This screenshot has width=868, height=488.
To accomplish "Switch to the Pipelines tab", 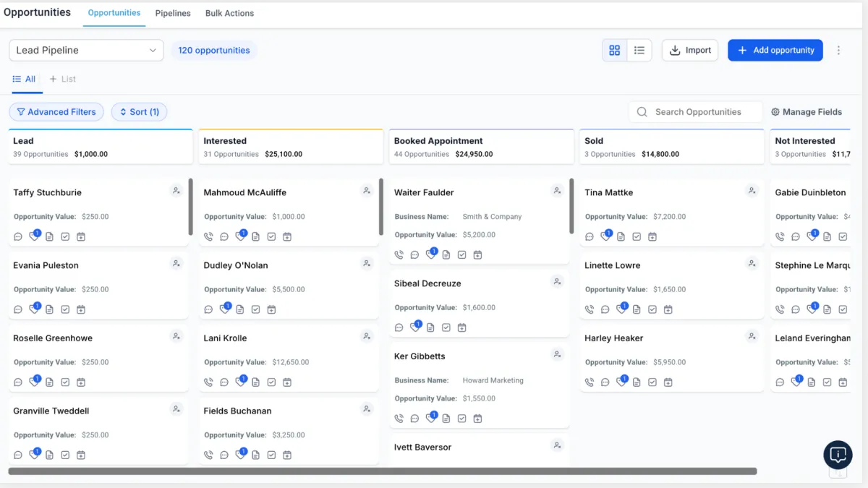I will [x=173, y=13].
